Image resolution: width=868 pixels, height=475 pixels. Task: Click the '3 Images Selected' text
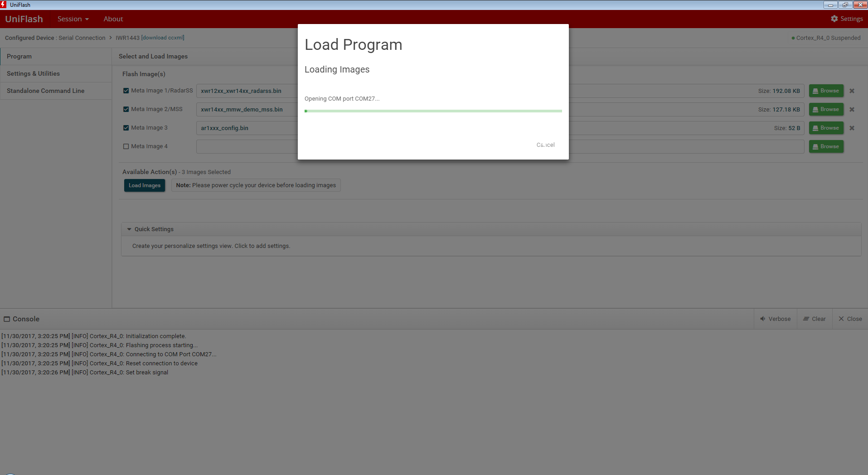coord(206,172)
